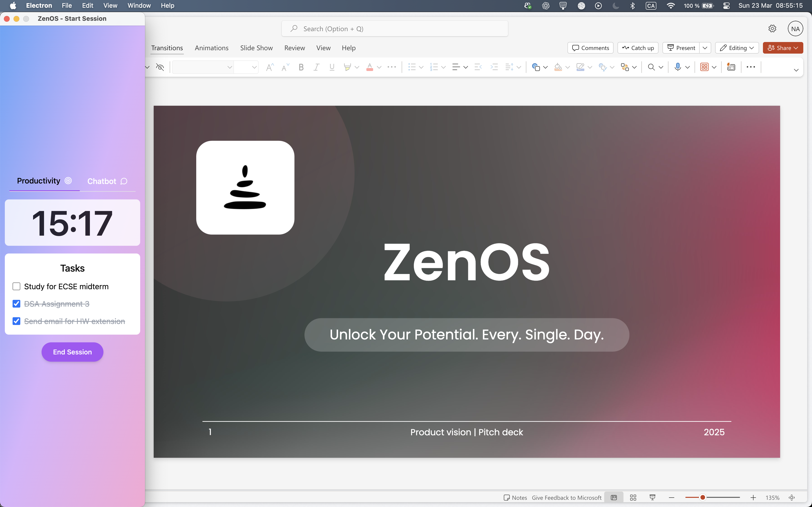Click the Italic formatting icon
Viewport: 812px width, 507px height.
click(x=316, y=67)
